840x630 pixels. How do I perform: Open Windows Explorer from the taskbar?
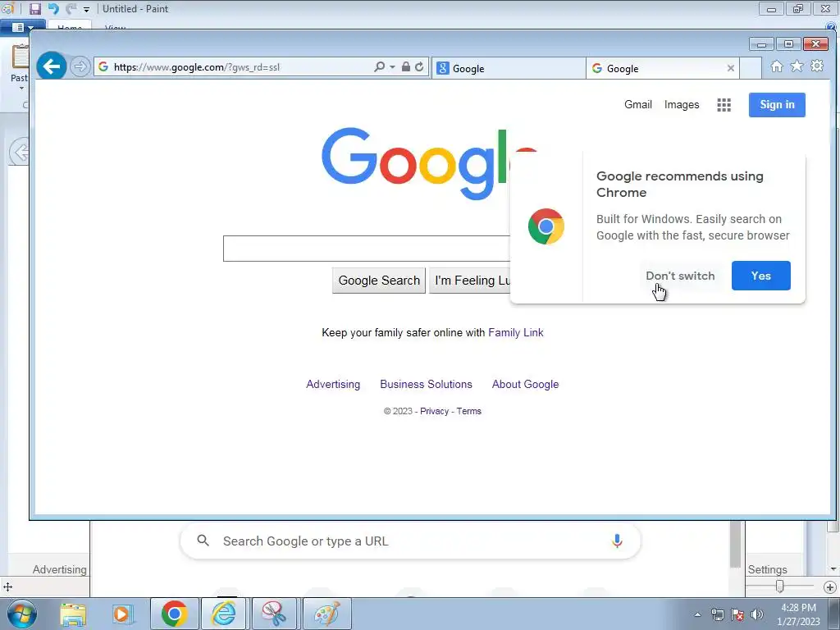(x=73, y=614)
